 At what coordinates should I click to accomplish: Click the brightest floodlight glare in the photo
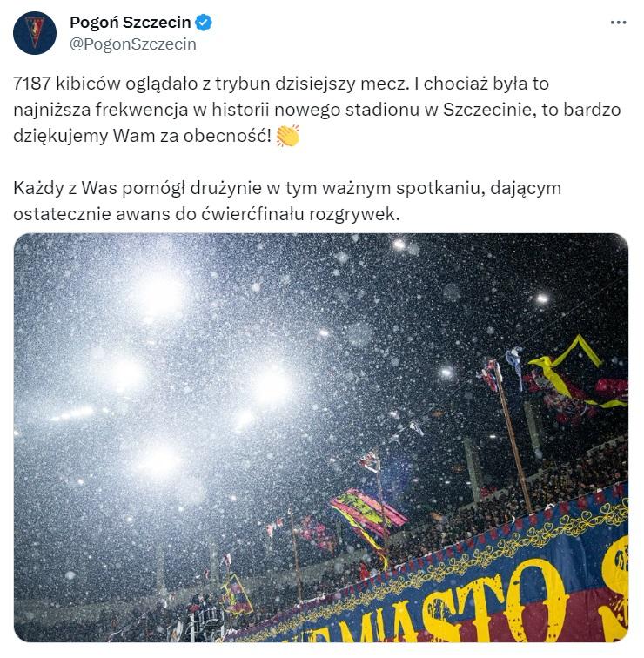pos(159,296)
